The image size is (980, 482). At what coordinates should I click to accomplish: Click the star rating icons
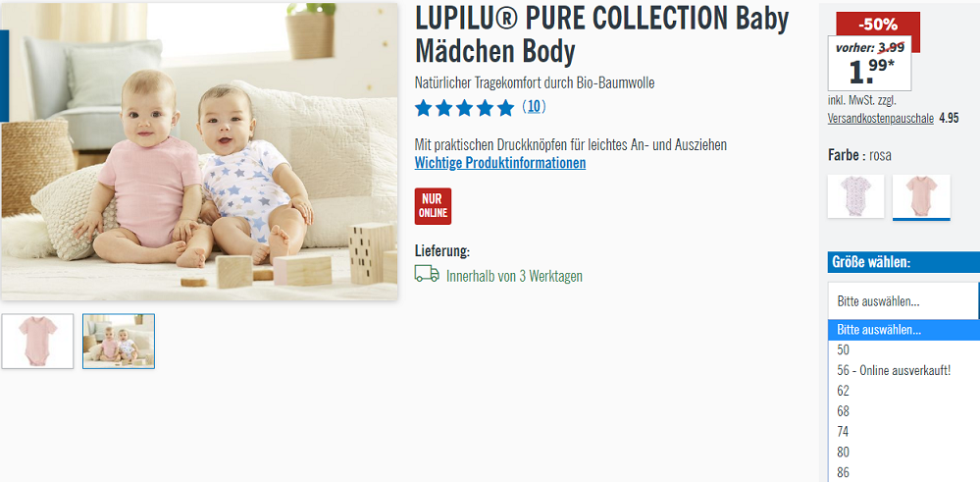(464, 108)
